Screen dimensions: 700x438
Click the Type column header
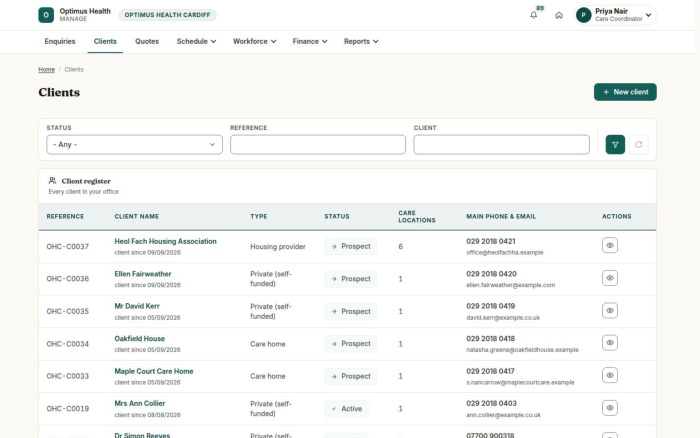pyautogui.click(x=259, y=217)
